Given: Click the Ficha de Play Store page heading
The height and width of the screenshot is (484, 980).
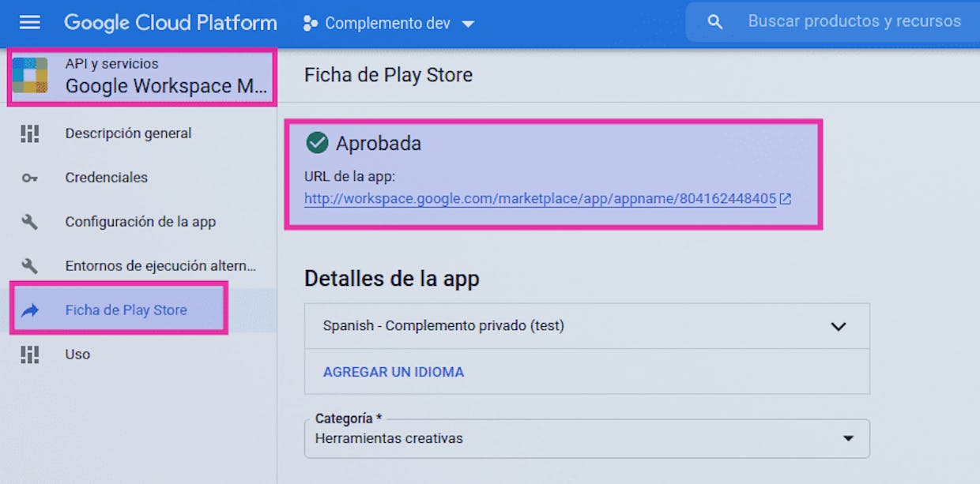Looking at the screenshot, I should [x=388, y=75].
